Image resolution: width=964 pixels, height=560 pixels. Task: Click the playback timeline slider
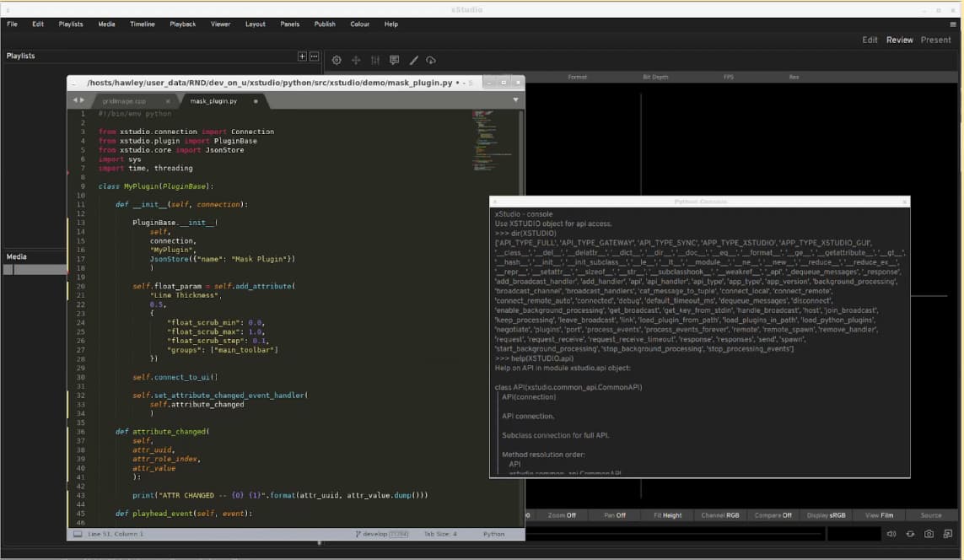click(x=675, y=534)
